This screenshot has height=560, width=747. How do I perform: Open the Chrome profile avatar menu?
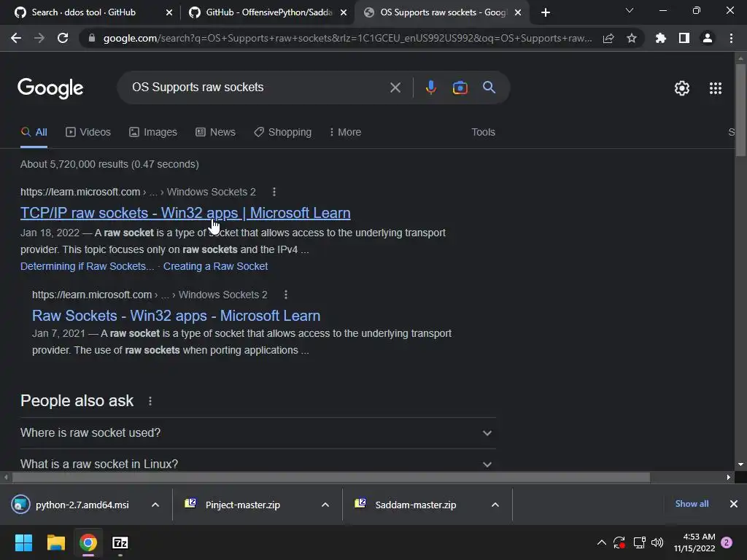[x=708, y=38]
